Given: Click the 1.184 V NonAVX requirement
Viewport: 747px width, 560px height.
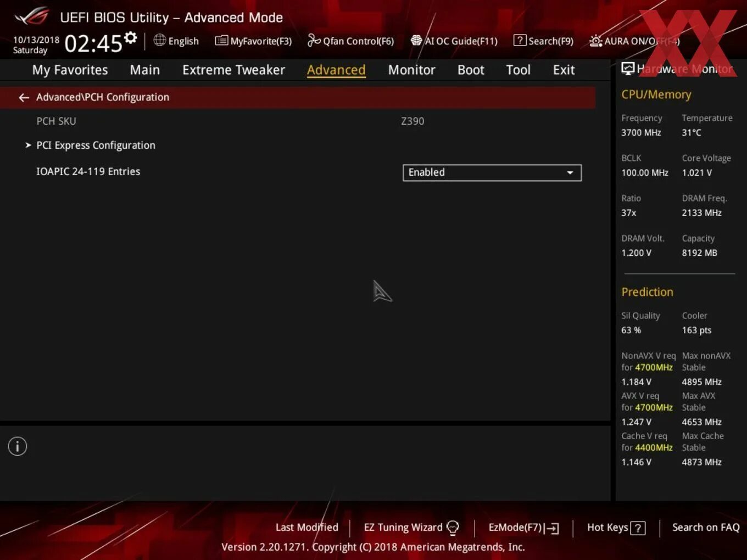Looking at the screenshot, I should (x=636, y=382).
